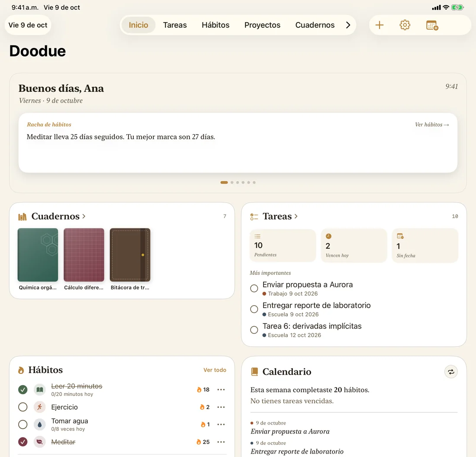Open more options for Leer 20 minutos

click(x=221, y=389)
